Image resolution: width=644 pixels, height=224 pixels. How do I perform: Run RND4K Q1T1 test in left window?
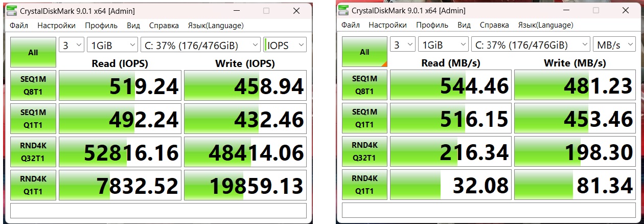pos(33,185)
